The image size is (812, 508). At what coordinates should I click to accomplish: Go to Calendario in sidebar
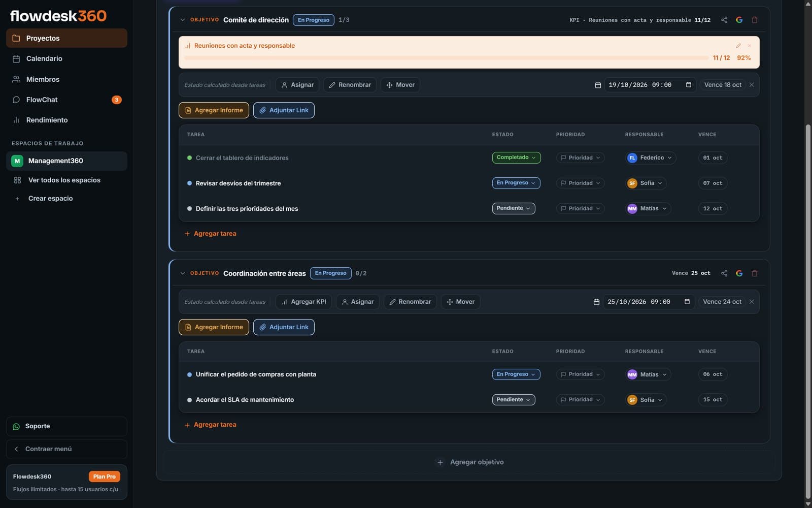(x=66, y=58)
